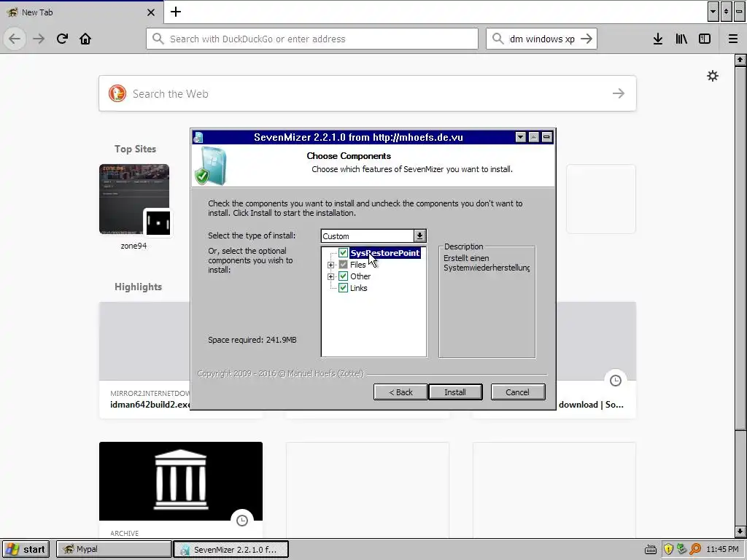Viewport: 747px width, 560px height.
Task: Expand the Files tree node
Action: click(330, 265)
